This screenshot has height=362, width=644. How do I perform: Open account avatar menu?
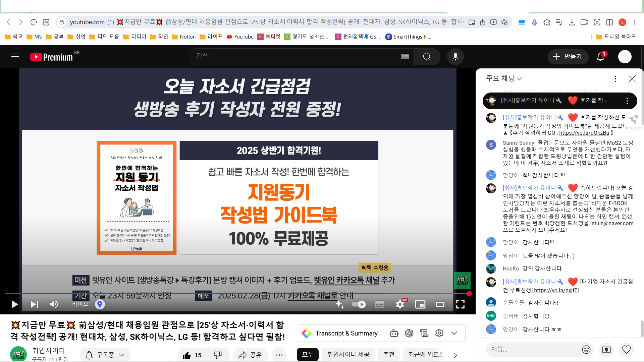[x=625, y=57]
